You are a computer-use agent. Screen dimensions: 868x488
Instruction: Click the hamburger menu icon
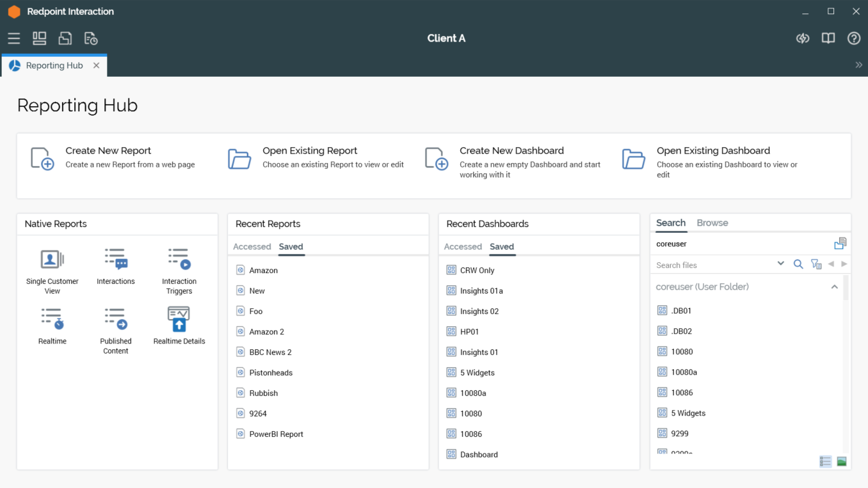(x=14, y=38)
